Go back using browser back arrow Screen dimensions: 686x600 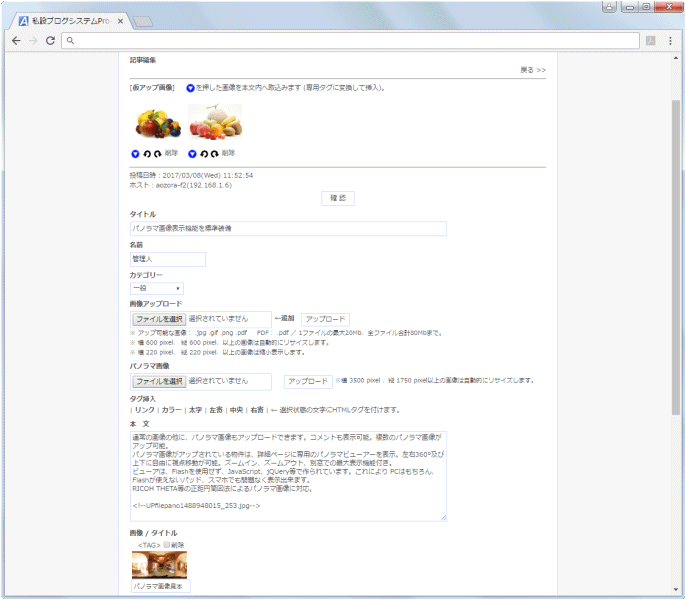(16, 41)
